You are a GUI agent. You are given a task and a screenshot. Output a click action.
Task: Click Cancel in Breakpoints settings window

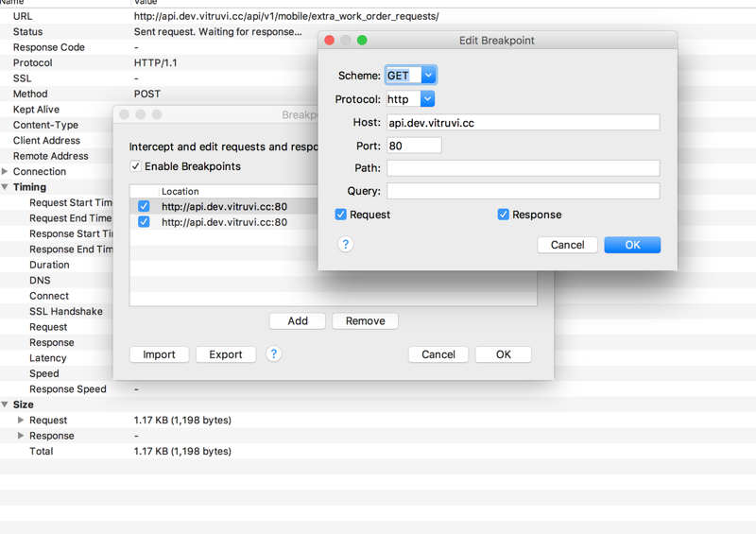pyautogui.click(x=438, y=354)
